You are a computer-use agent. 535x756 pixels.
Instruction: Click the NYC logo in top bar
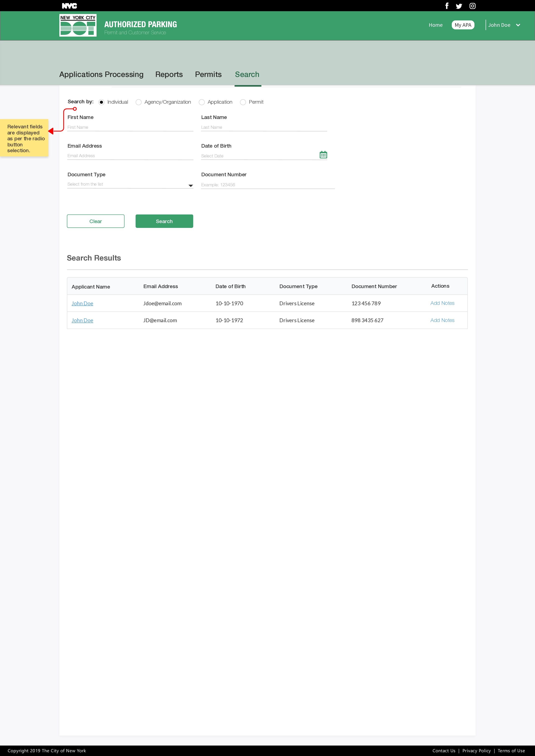click(x=69, y=6)
